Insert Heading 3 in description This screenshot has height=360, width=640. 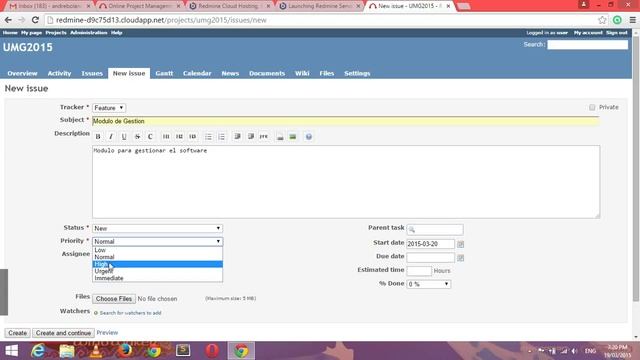coord(193,137)
